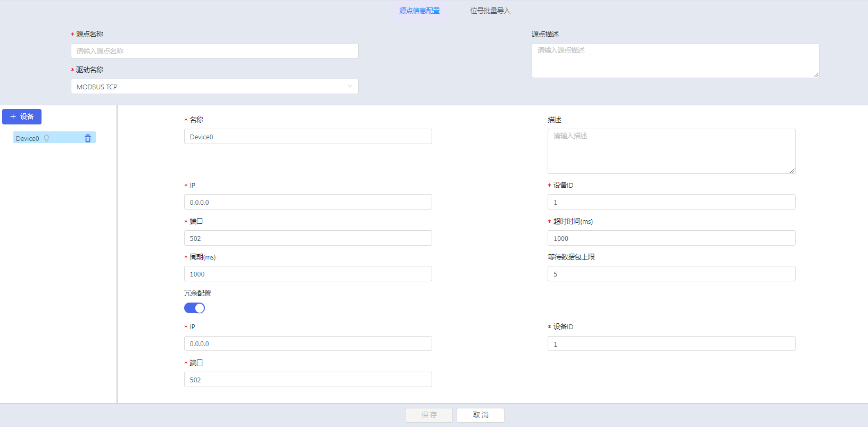Click the redundant 端口 field at the bottom
The image size is (868, 427).
click(x=308, y=380)
